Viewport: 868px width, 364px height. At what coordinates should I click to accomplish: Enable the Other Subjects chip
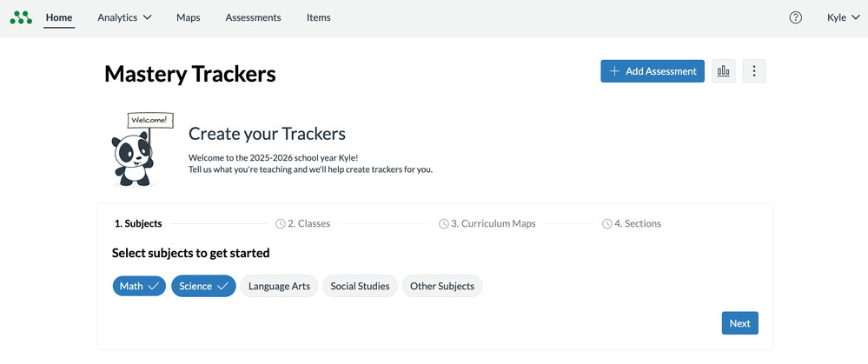(442, 286)
